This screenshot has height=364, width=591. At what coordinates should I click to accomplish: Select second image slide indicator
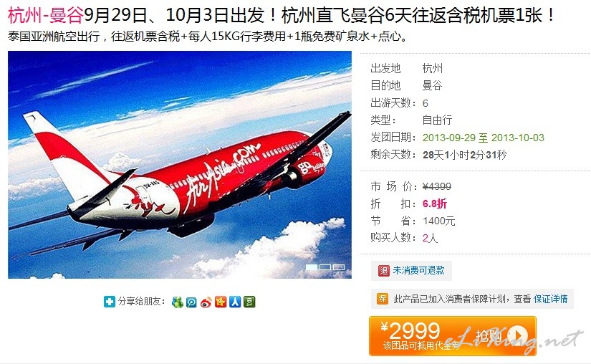(x=325, y=267)
